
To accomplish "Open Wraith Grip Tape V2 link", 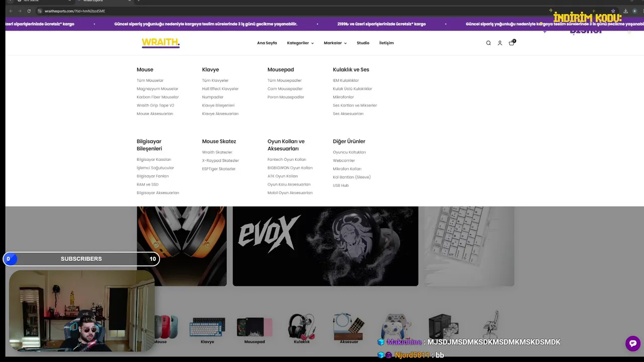I will pyautogui.click(x=155, y=106).
